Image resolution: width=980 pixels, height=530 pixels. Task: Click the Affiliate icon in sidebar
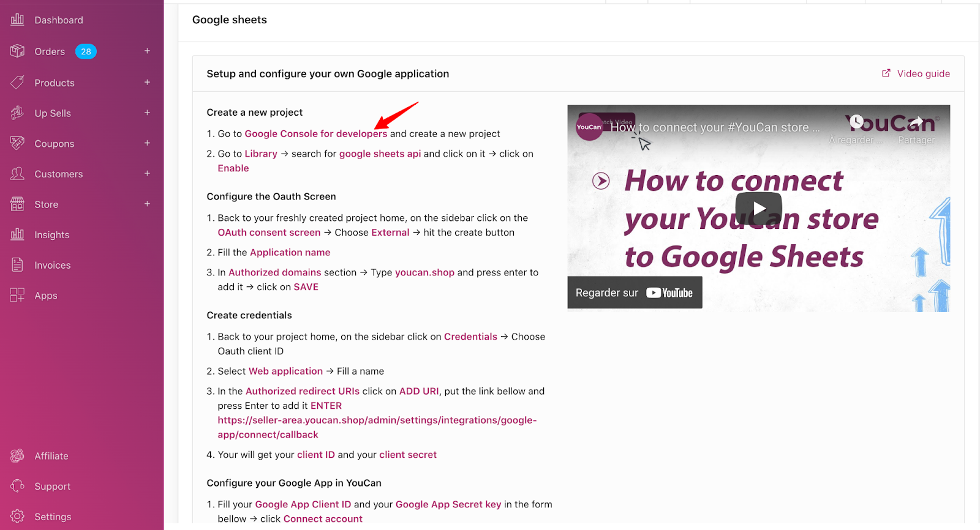[x=17, y=455]
